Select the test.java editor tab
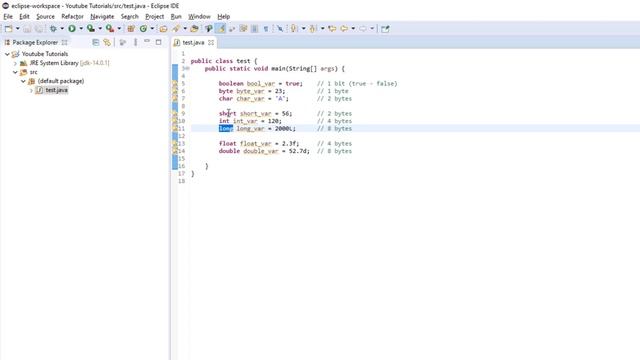Image resolution: width=640 pixels, height=360 pixels. point(193,42)
